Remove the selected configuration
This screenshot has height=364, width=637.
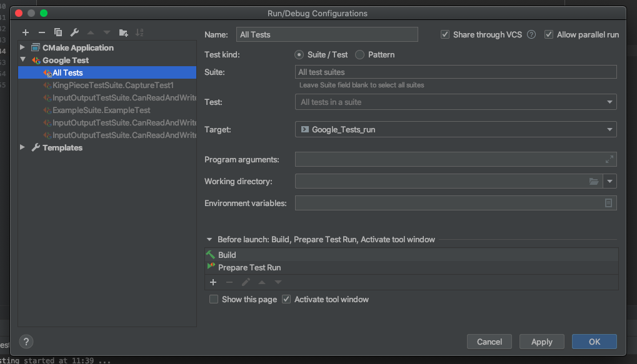pyautogui.click(x=42, y=32)
